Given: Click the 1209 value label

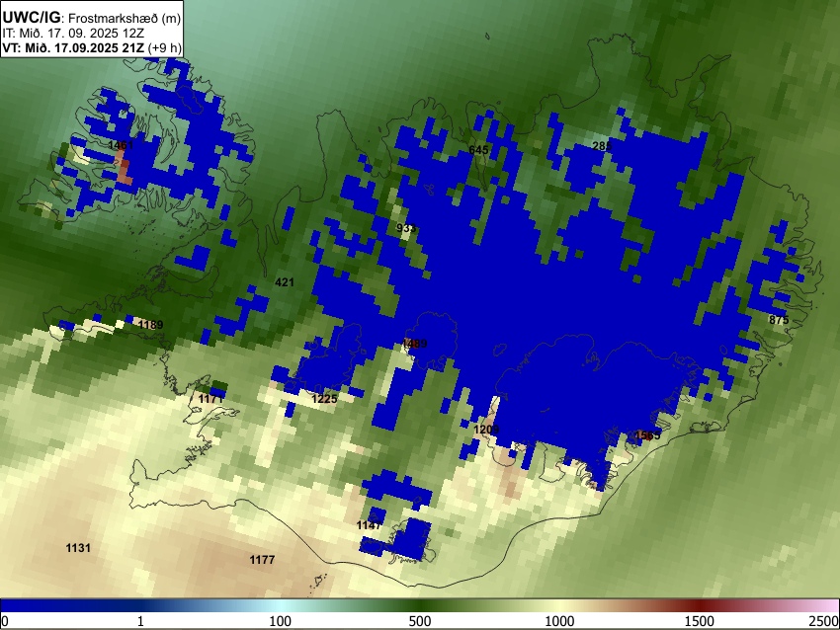Looking at the screenshot, I should point(486,430).
